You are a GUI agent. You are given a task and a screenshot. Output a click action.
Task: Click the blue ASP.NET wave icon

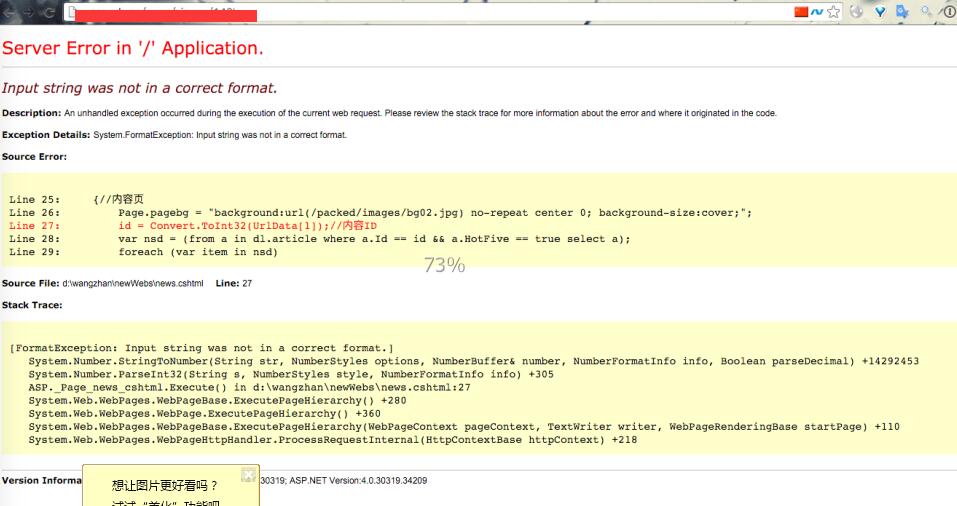click(x=816, y=12)
